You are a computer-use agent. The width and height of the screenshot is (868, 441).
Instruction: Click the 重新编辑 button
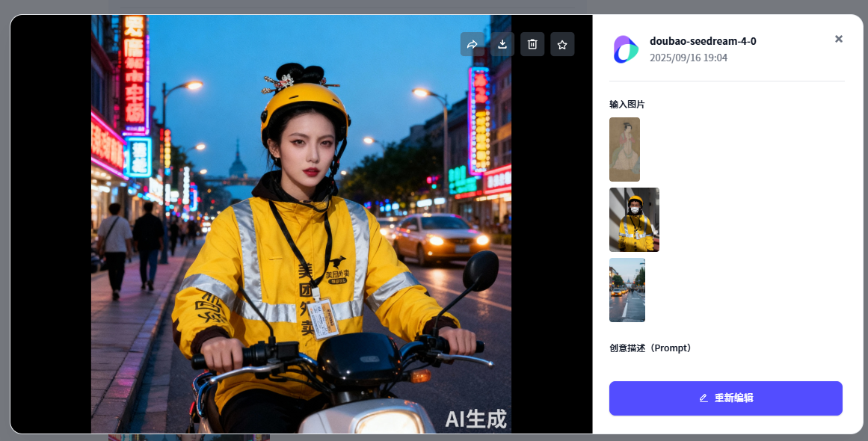coord(726,398)
